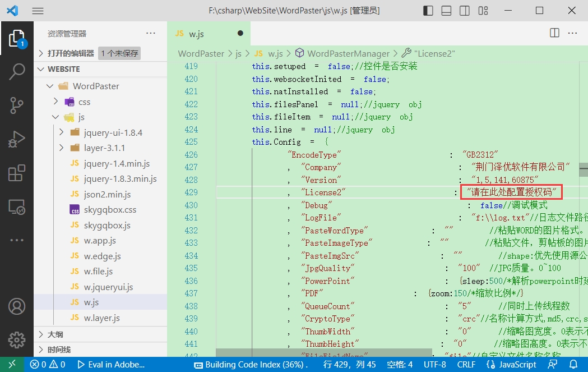Toggle the primary sidebar layout button
The width and height of the screenshot is (588, 372).
click(x=428, y=11)
